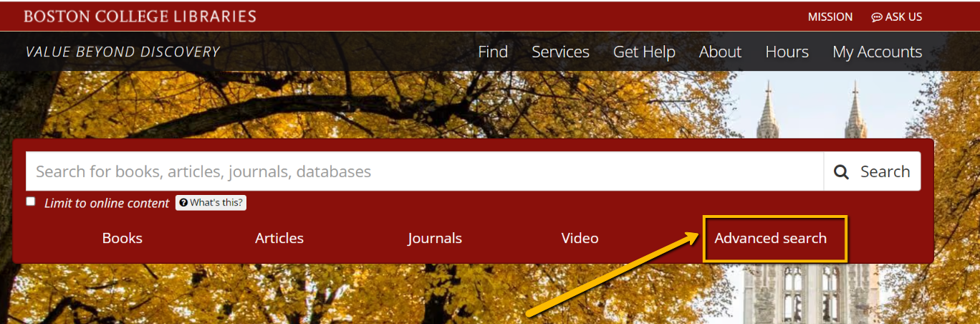Click the Boston College Libraries logo

(140, 16)
